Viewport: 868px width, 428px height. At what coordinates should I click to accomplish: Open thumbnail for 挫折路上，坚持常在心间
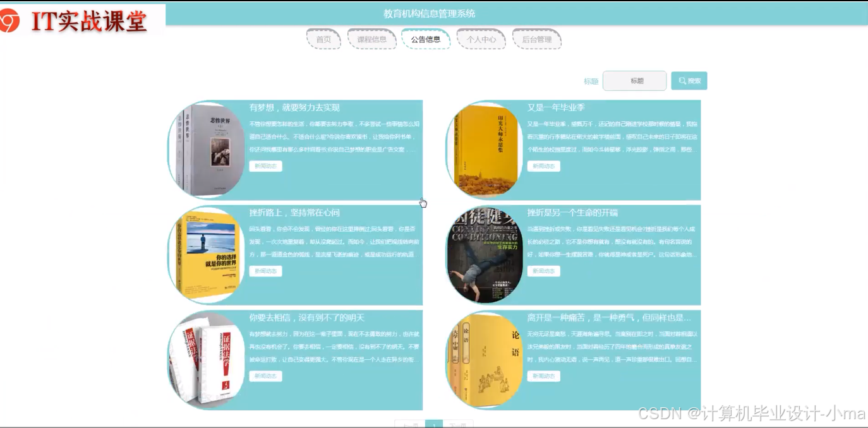coord(207,254)
